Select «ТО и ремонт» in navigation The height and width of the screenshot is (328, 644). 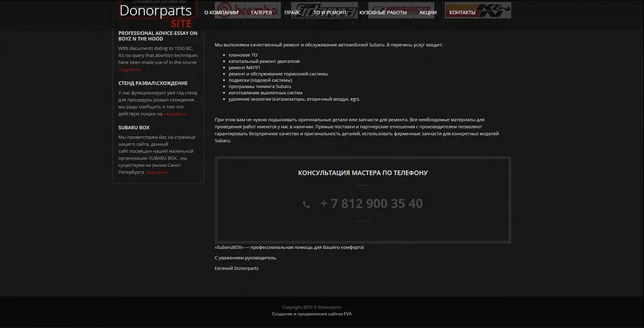pyautogui.click(x=330, y=12)
